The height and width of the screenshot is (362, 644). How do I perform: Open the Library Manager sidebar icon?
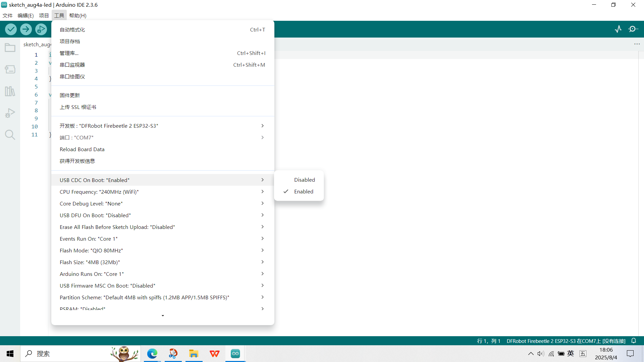coord(10,91)
